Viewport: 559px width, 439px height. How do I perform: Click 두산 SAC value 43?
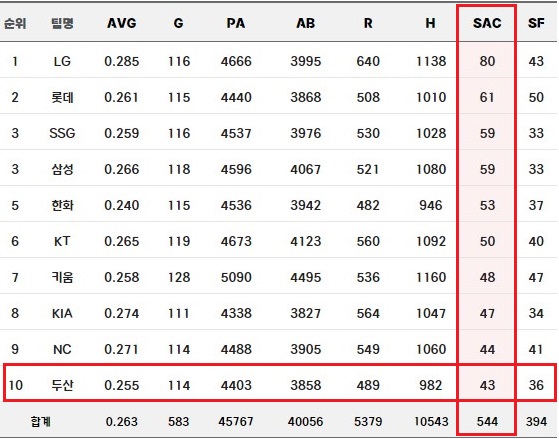coord(487,385)
